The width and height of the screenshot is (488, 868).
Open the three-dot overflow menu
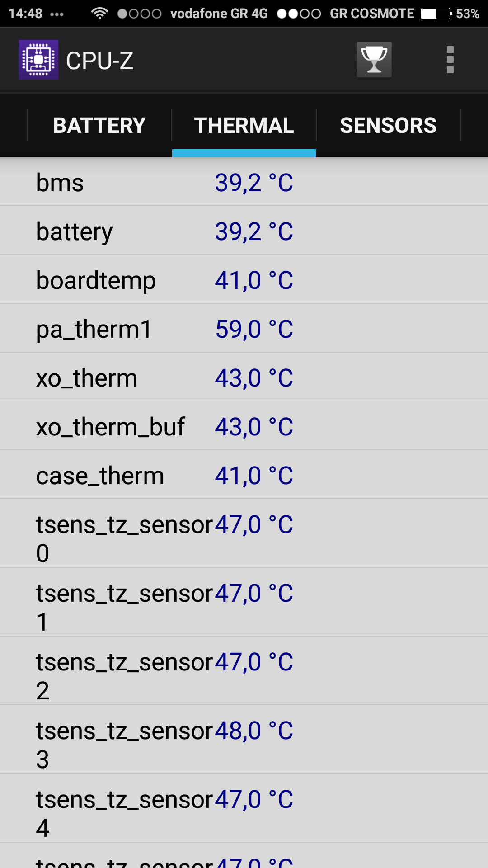pos(450,60)
